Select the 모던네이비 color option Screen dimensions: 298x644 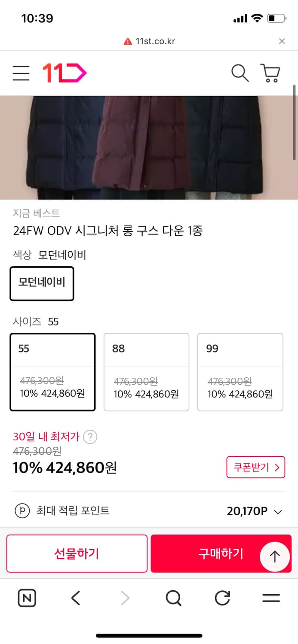coord(42,283)
